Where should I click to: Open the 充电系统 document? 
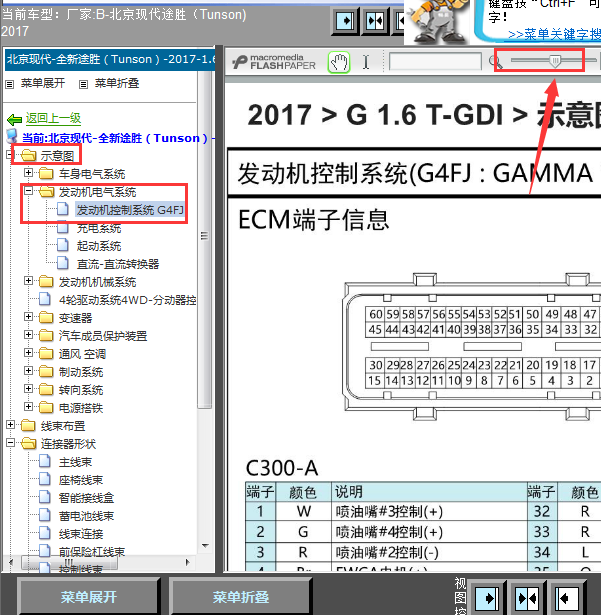point(99,228)
